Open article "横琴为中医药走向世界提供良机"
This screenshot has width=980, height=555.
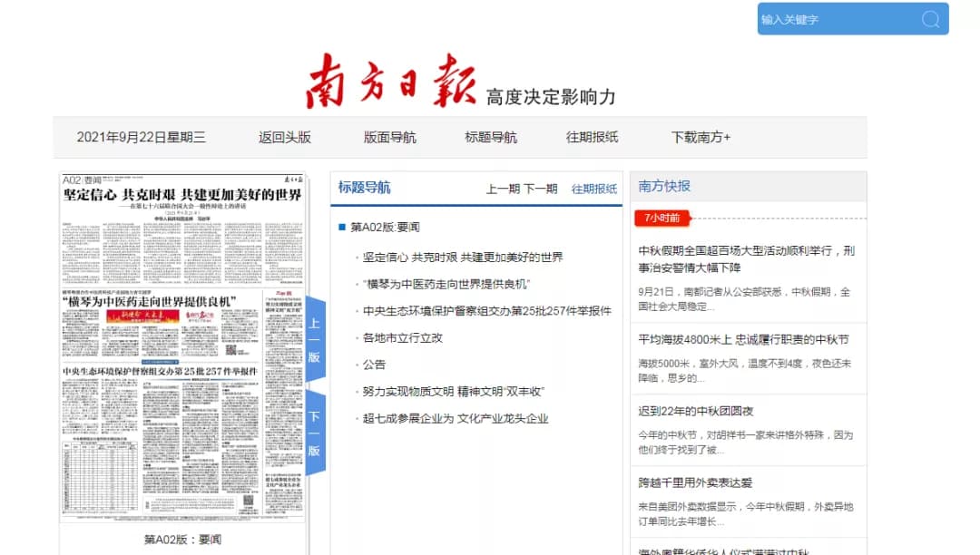click(x=446, y=284)
